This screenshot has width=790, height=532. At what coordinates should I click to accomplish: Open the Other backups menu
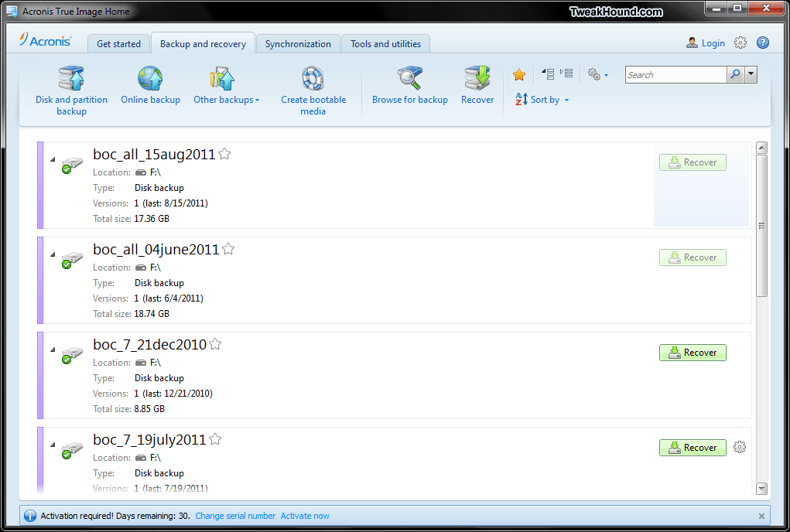click(226, 86)
